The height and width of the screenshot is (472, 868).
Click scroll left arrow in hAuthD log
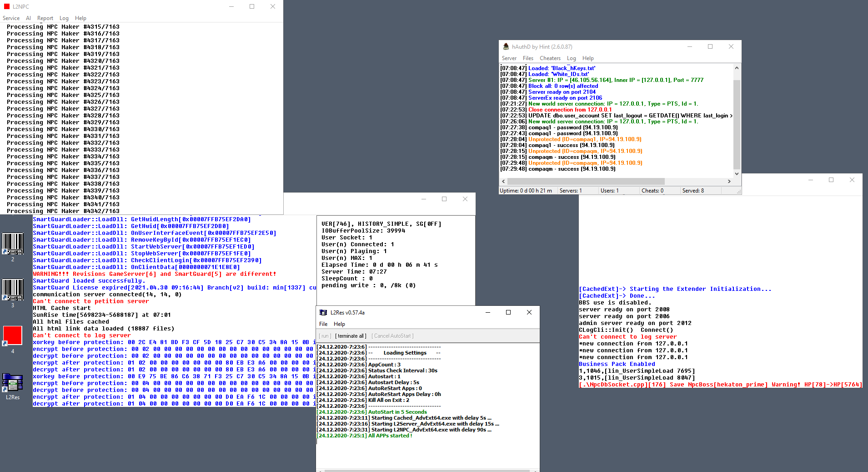pos(503,181)
